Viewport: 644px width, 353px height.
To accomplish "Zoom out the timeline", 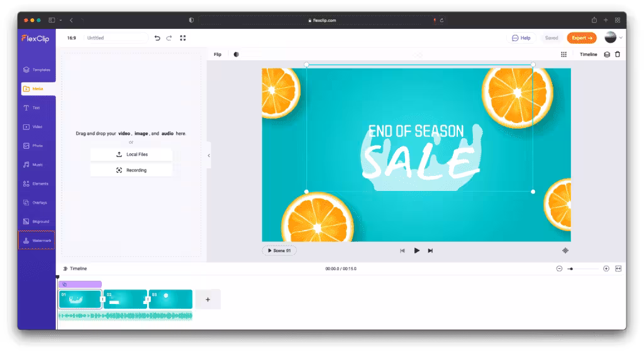I will pyautogui.click(x=559, y=269).
